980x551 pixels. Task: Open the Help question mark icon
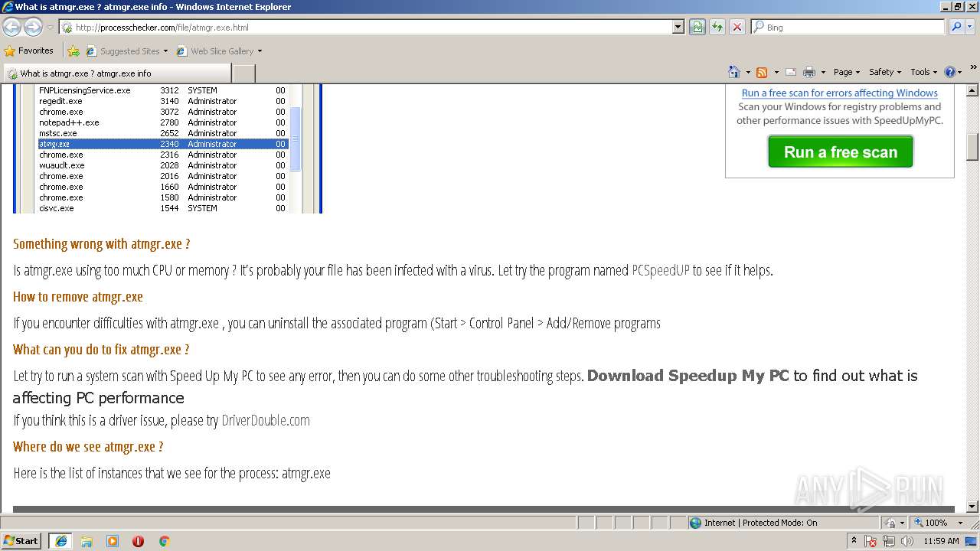[x=950, y=72]
